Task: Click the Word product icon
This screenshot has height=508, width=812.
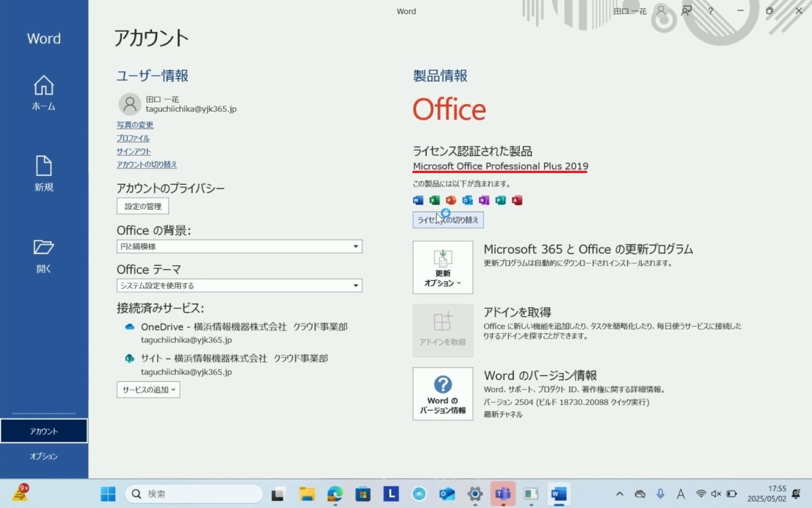Action: (x=418, y=200)
